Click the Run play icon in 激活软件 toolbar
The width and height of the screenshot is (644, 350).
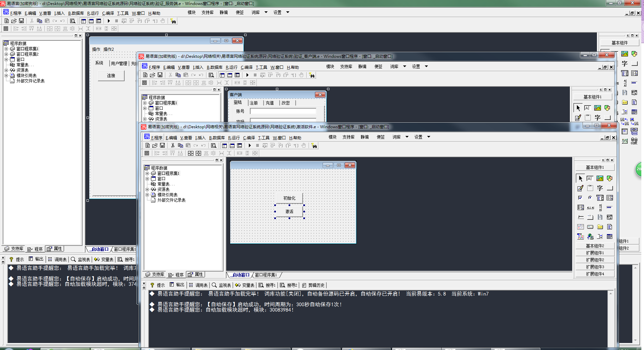[250, 146]
